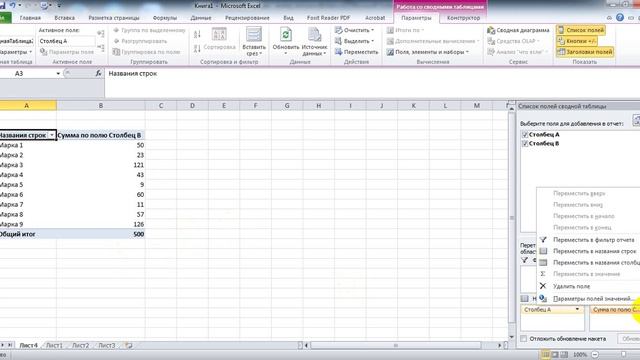The image size is (640, 360).
Task: Expand the Очистить dropdown arrow
Action: [372, 30]
